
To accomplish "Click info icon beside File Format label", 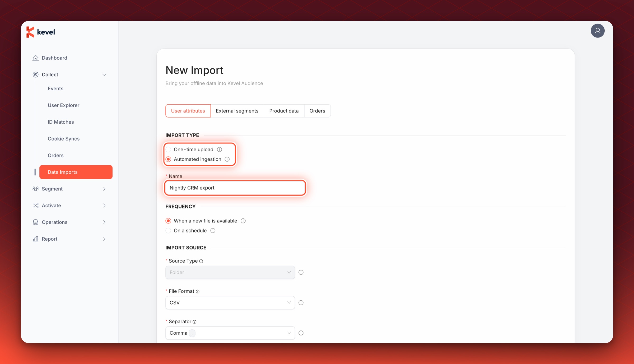I will [198, 292].
